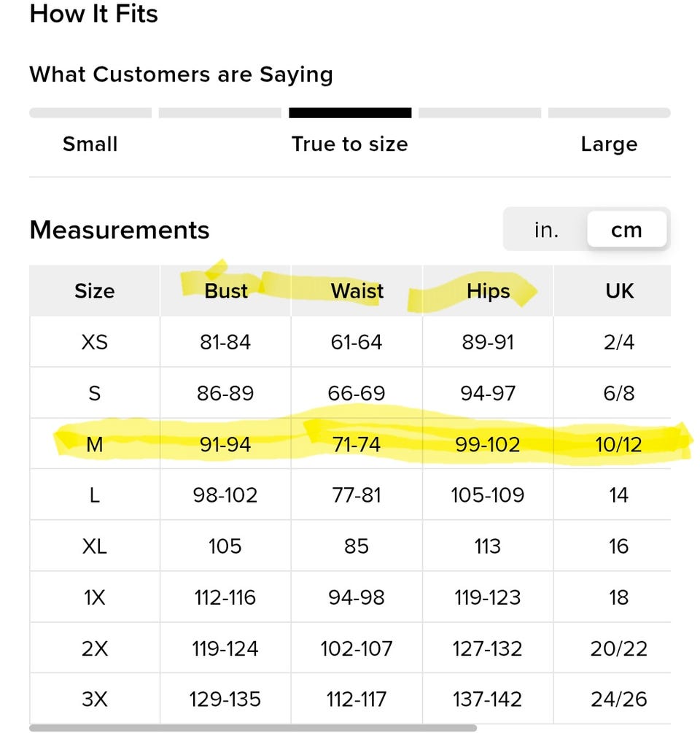Click the 3X size row label

(94, 699)
